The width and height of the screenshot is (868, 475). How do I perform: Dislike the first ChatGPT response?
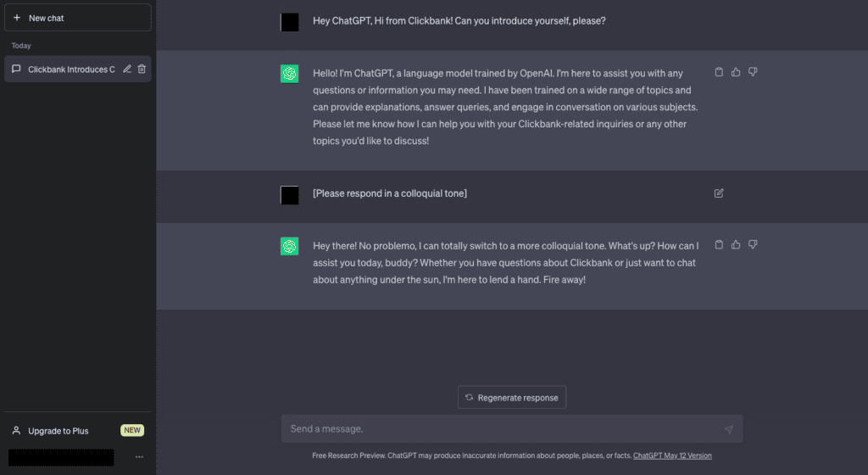753,72
